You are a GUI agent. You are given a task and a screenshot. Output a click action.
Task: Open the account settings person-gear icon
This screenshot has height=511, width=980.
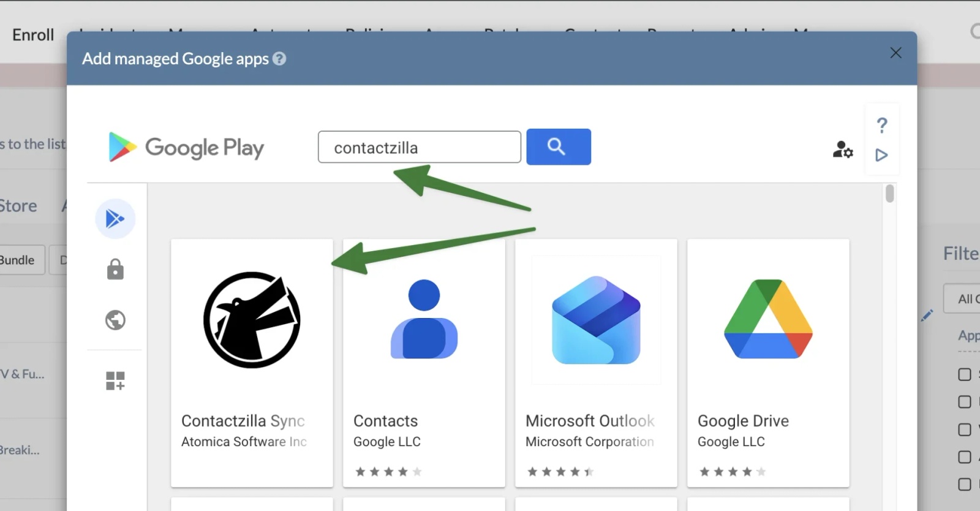843,149
